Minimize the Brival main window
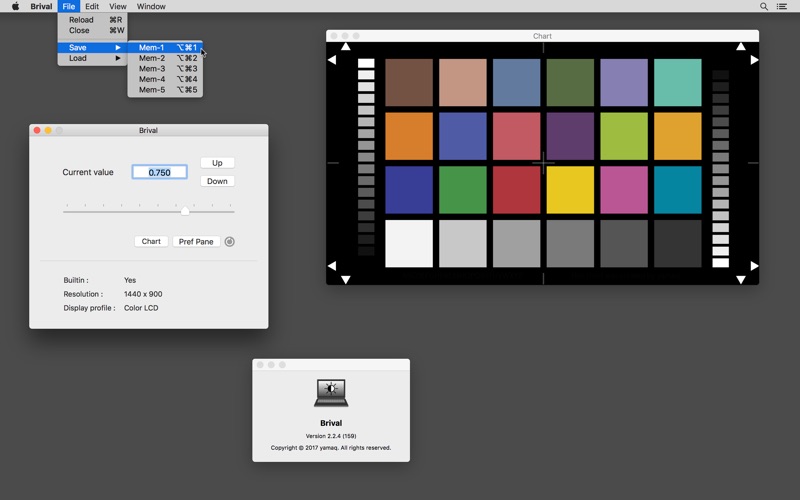Viewport: 800px width, 500px height. click(48, 130)
